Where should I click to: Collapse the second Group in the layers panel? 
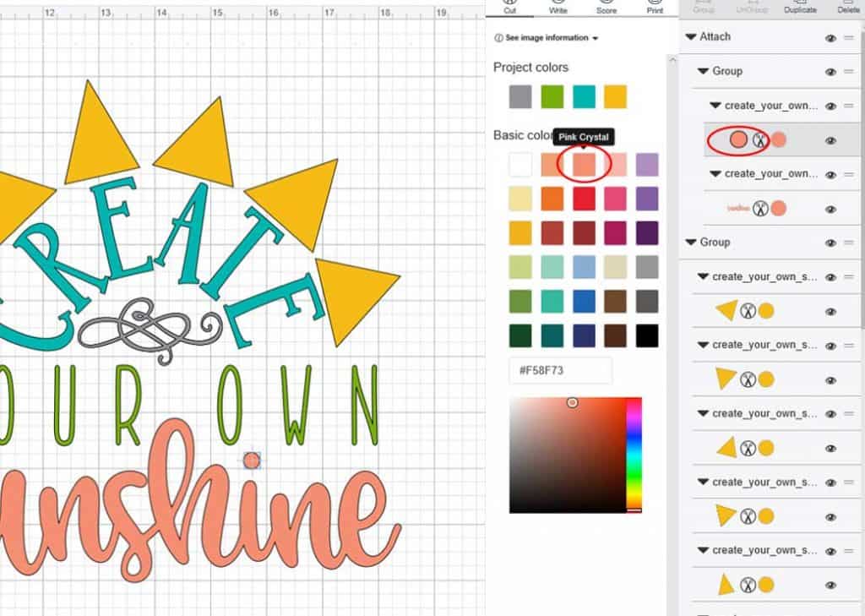tap(689, 243)
